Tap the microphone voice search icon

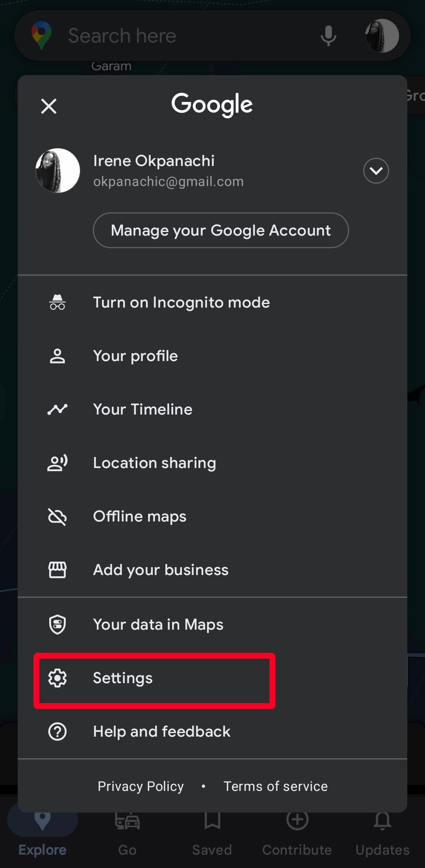click(x=328, y=36)
